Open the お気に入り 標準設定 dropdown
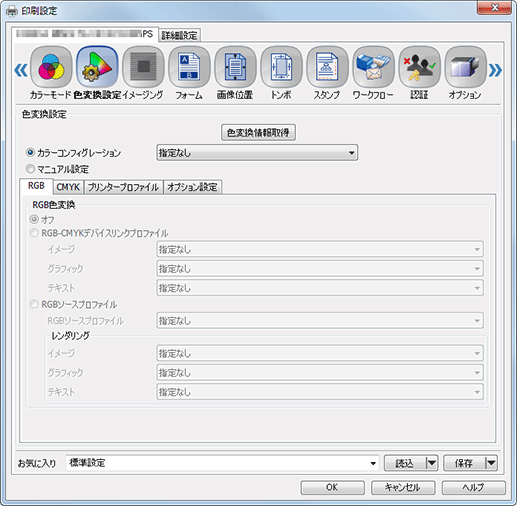 [222, 463]
